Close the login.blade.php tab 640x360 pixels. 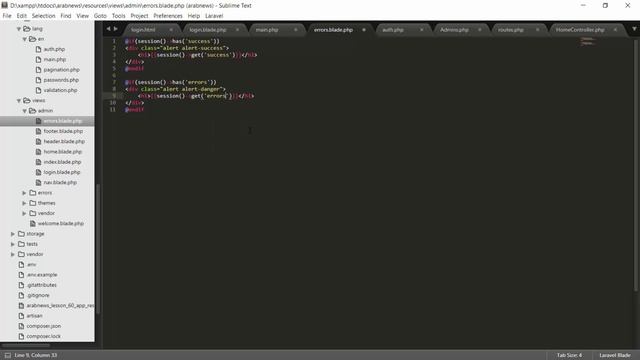pos(238,30)
